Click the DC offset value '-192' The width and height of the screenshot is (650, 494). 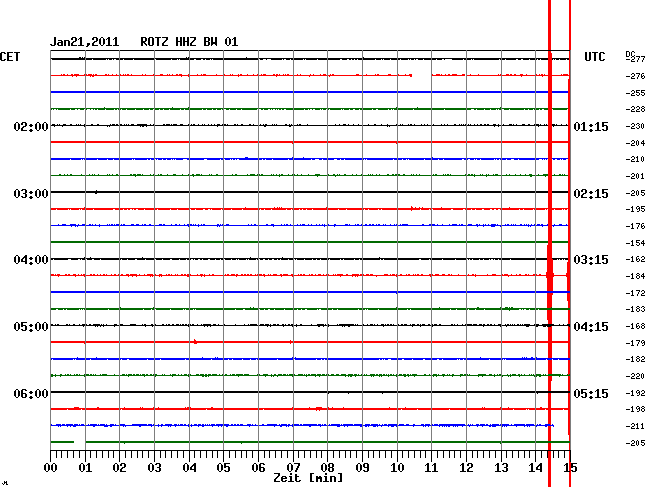[x=635, y=393]
